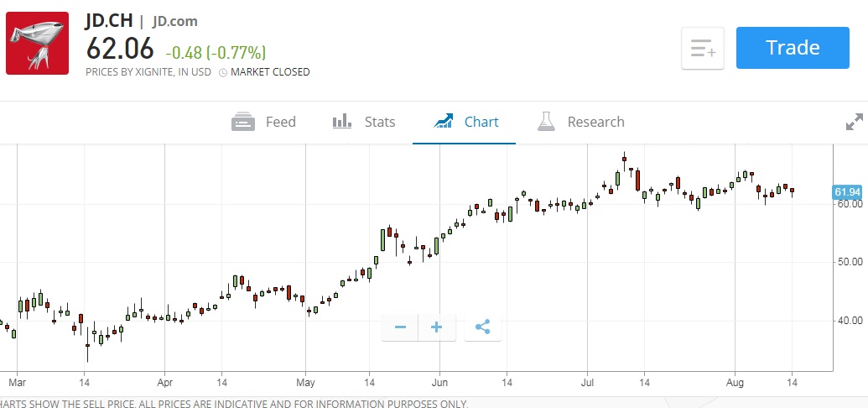868x408 pixels.
Task: Click the Research flask icon
Action: [547, 122]
